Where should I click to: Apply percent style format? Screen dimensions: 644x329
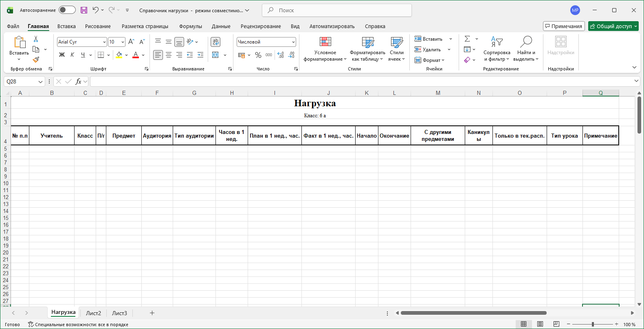(258, 55)
